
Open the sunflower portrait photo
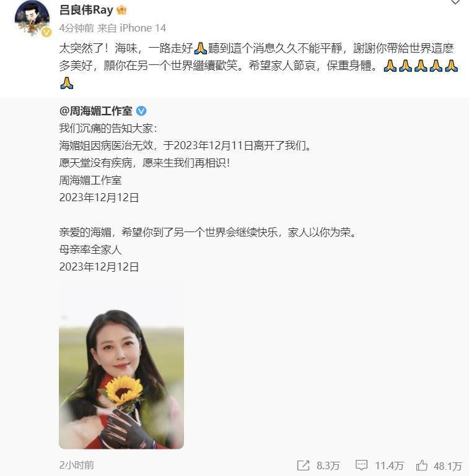tap(121, 365)
